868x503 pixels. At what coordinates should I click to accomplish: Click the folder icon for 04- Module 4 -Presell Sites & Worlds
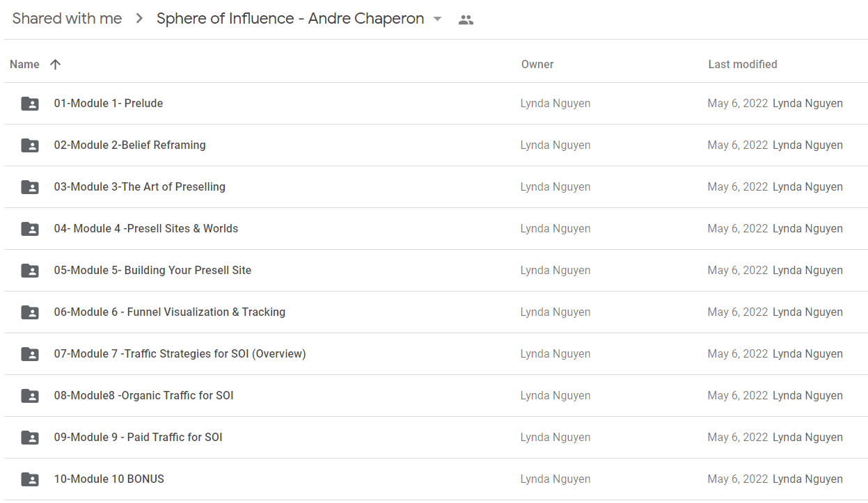30,229
